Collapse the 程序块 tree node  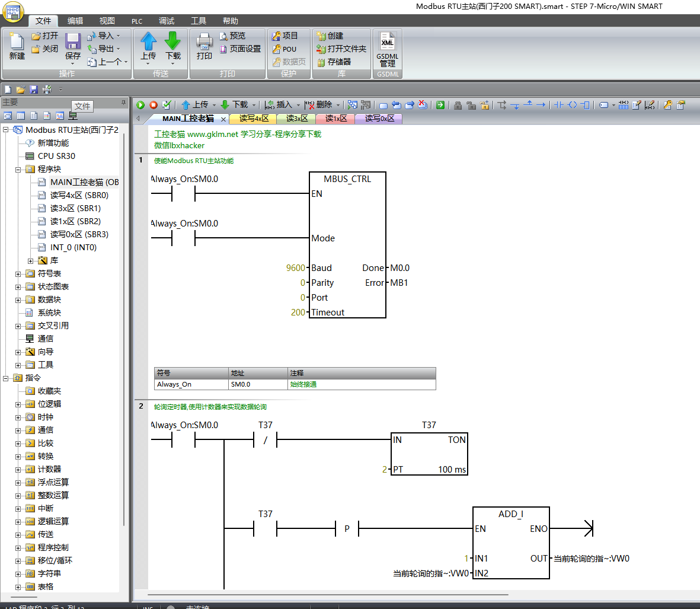(x=18, y=170)
